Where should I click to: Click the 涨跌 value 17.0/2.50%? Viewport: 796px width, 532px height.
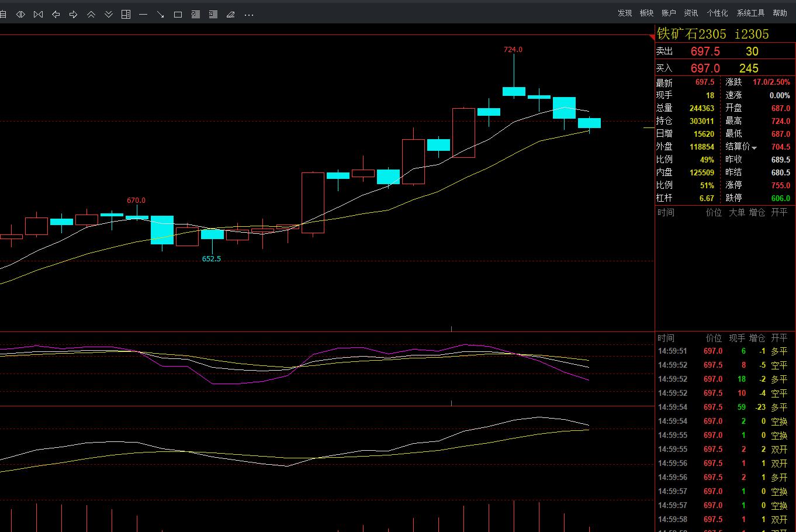click(771, 82)
